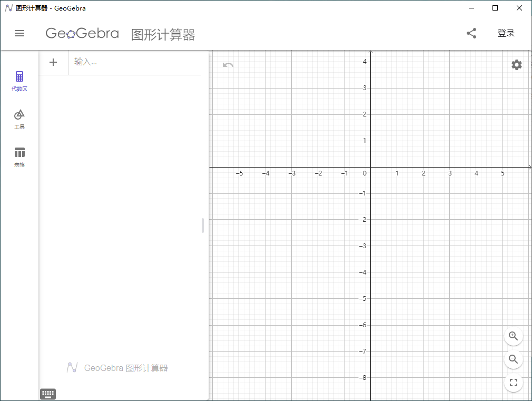Screen dimensions: 532x401
Task: Zoom in on the graph
Action: (x=513, y=336)
